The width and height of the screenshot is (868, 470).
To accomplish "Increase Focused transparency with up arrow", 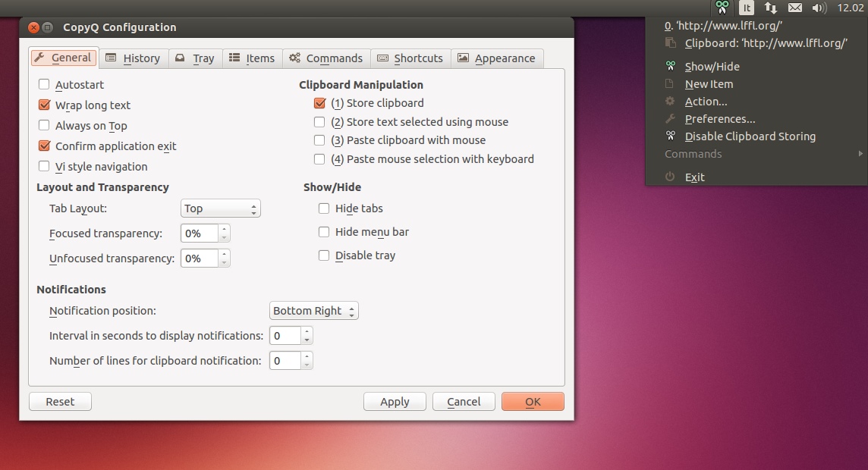I will coord(224,228).
